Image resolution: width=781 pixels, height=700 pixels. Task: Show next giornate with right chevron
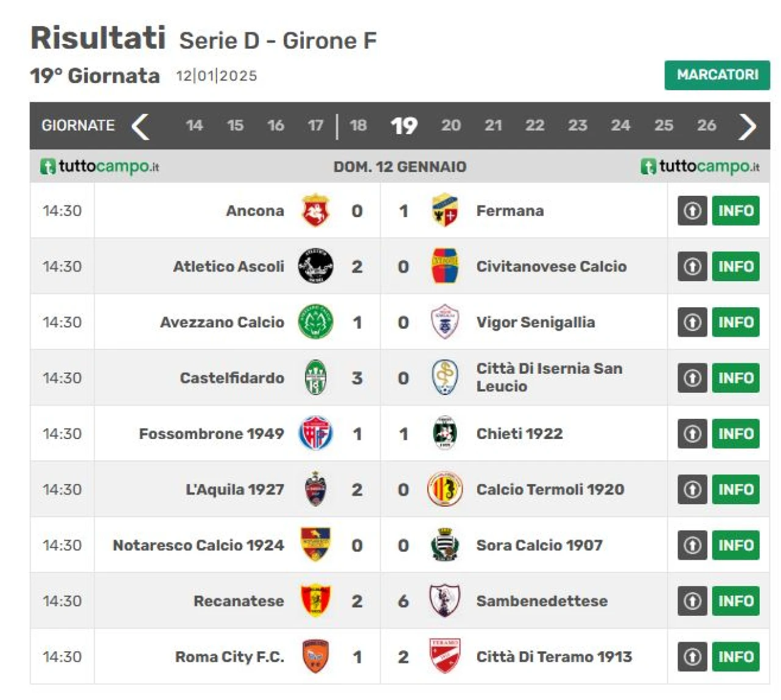click(747, 126)
